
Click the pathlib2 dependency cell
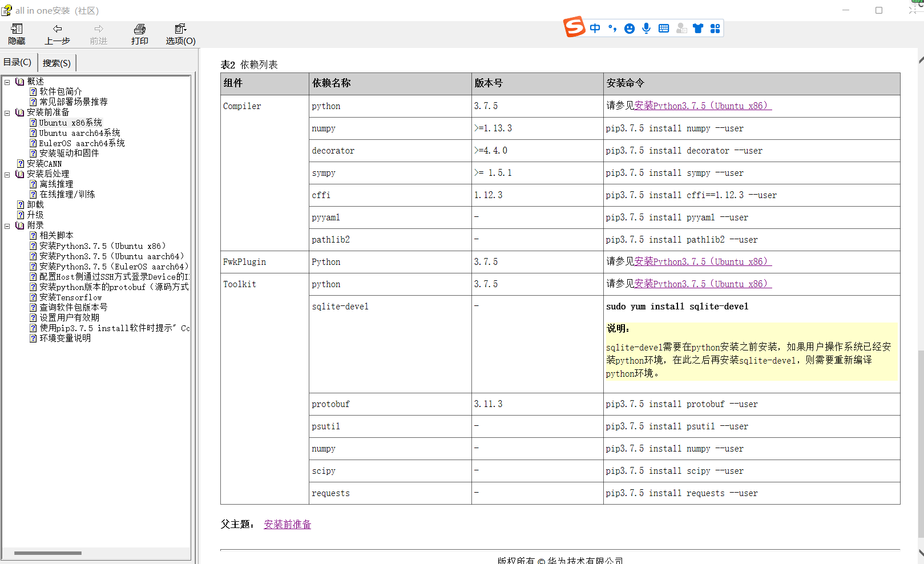coord(390,240)
